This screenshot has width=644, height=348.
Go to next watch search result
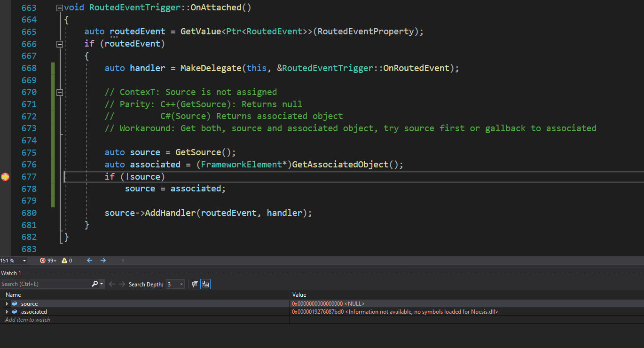coord(122,284)
